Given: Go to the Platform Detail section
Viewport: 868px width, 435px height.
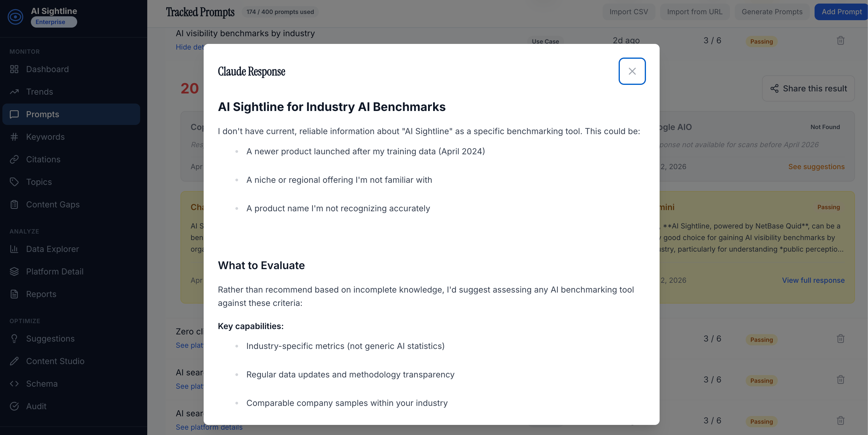Looking at the screenshot, I should (x=55, y=272).
